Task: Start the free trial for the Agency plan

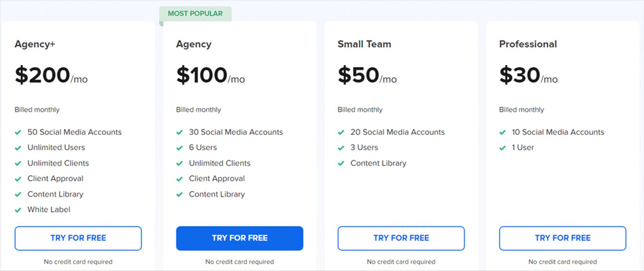Action: point(240,238)
